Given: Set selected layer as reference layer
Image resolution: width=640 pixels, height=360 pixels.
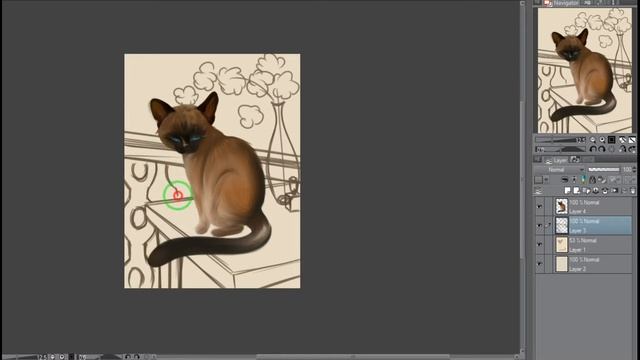Looking at the screenshot, I should pyautogui.click(x=574, y=180).
